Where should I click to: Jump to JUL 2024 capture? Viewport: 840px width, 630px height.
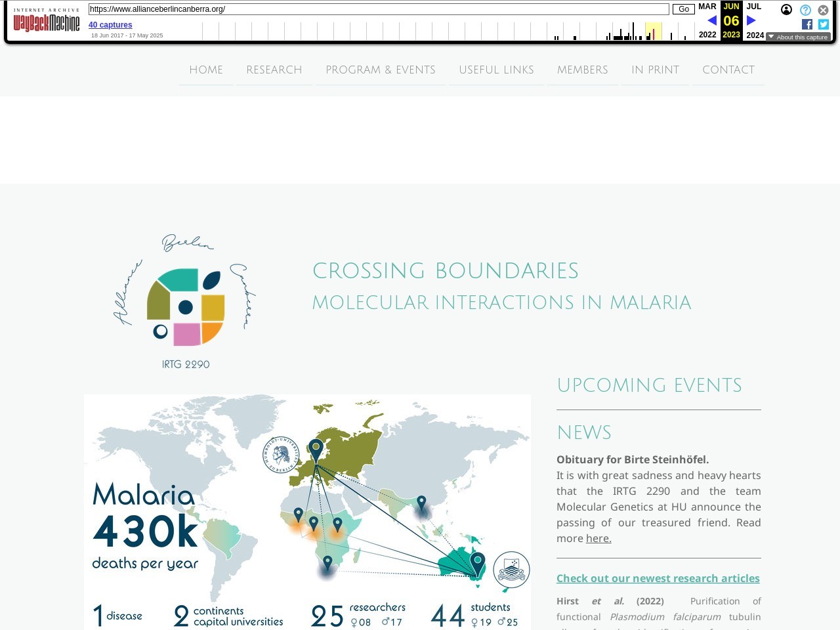(x=755, y=20)
